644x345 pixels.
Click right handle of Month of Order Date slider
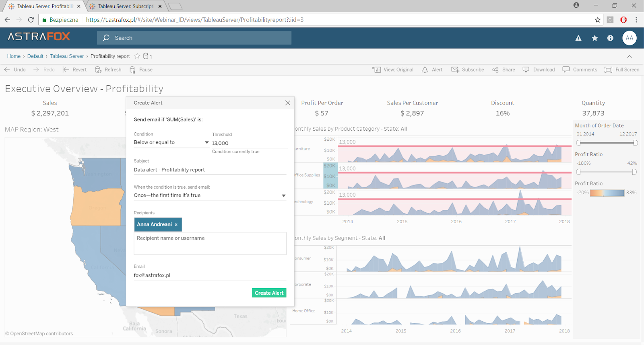(x=636, y=143)
